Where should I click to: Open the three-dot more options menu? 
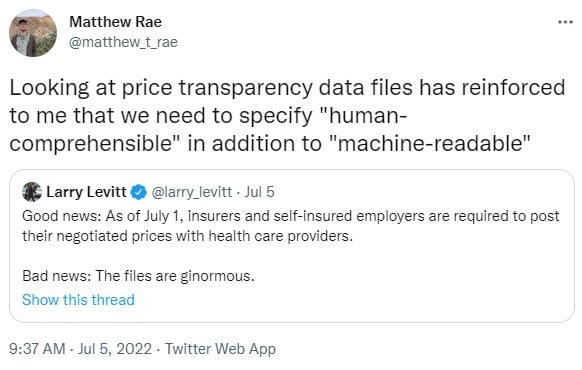click(x=565, y=22)
